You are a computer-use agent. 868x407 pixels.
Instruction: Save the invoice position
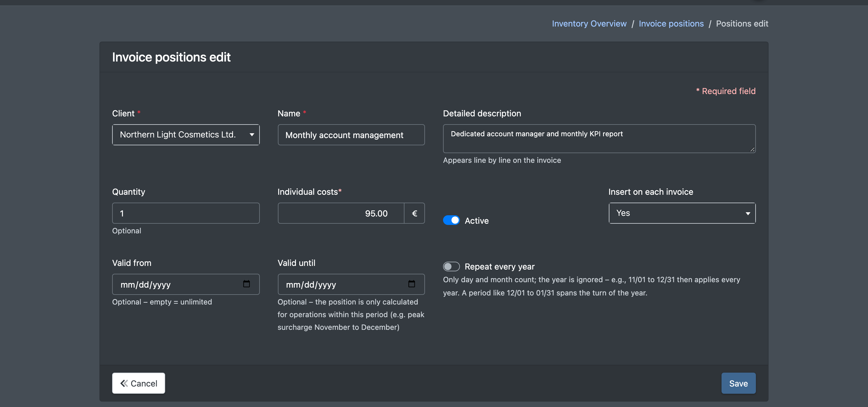point(738,383)
